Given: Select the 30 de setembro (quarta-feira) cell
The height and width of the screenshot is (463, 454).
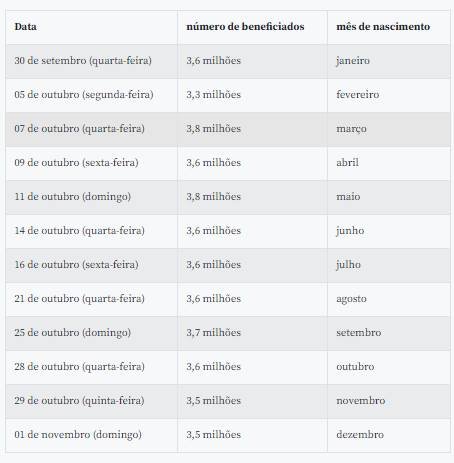Looking at the screenshot, I should (92, 61).
